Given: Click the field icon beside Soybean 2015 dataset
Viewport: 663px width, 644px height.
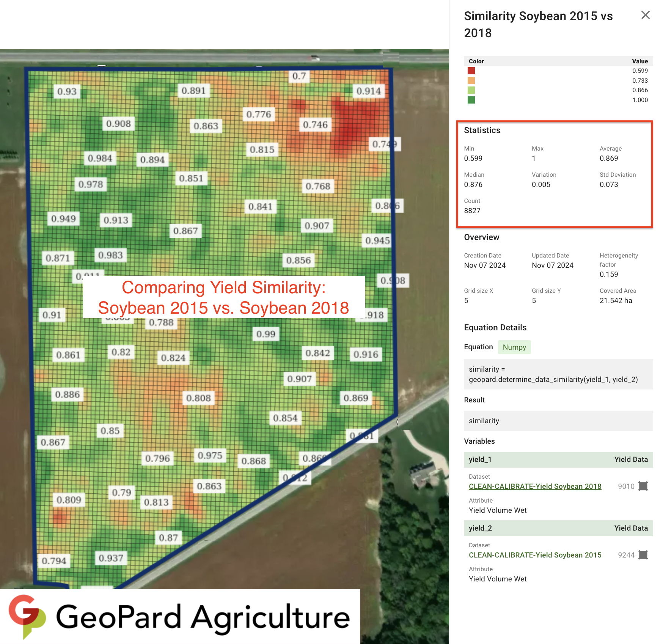Looking at the screenshot, I should tap(643, 555).
